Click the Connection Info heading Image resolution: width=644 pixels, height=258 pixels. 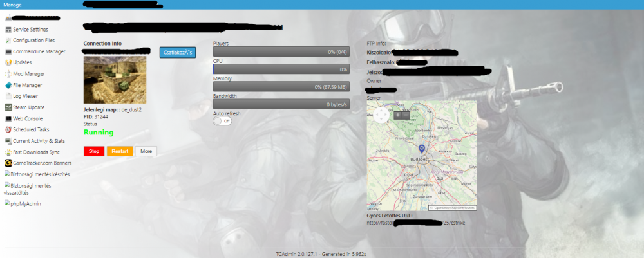tap(102, 44)
